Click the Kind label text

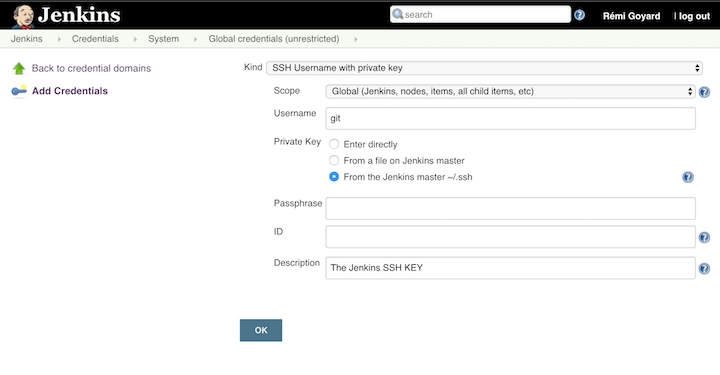253,67
